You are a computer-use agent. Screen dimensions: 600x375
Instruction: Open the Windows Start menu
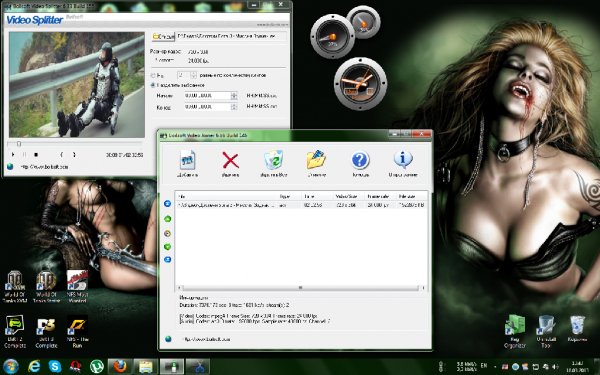11,367
